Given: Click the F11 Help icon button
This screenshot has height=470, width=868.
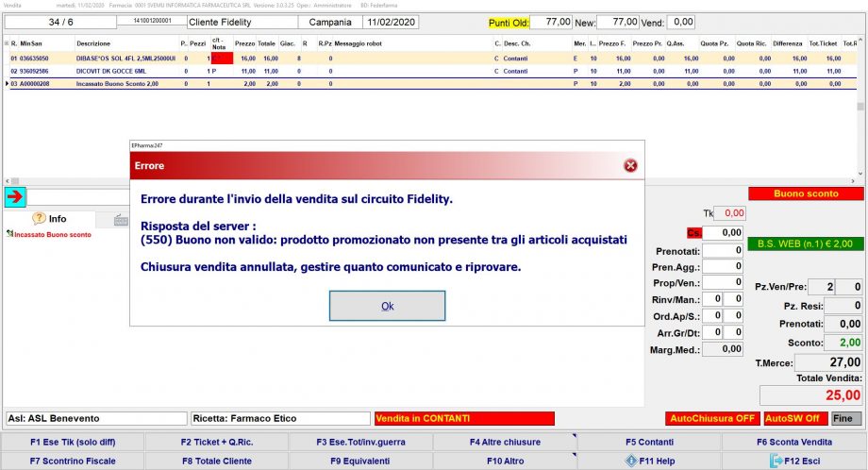Looking at the screenshot, I should tap(649, 461).
